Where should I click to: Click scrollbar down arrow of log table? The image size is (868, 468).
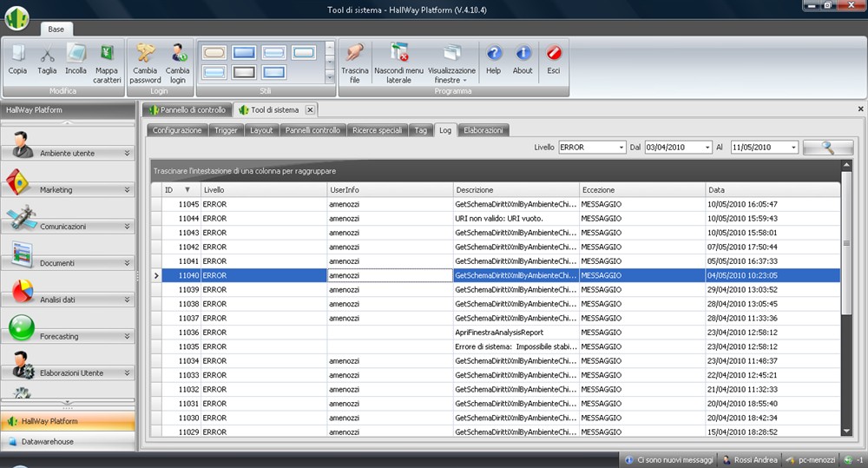pos(845,431)
